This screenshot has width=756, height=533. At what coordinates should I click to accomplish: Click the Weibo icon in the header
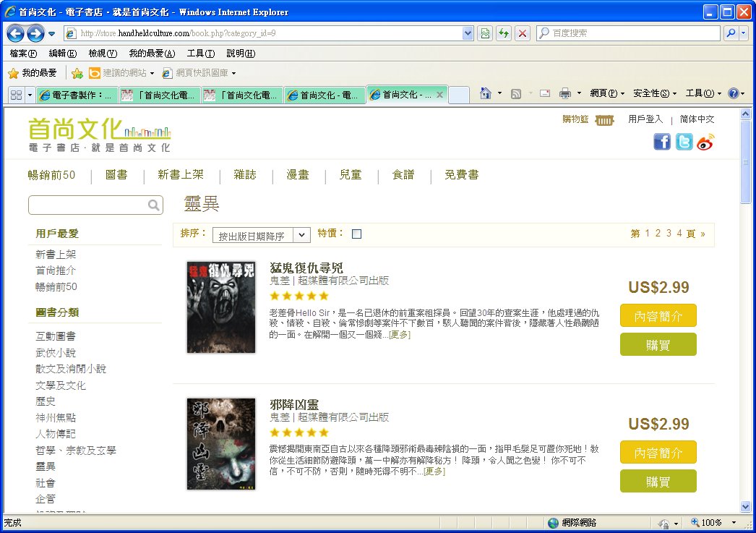[705, 142]
